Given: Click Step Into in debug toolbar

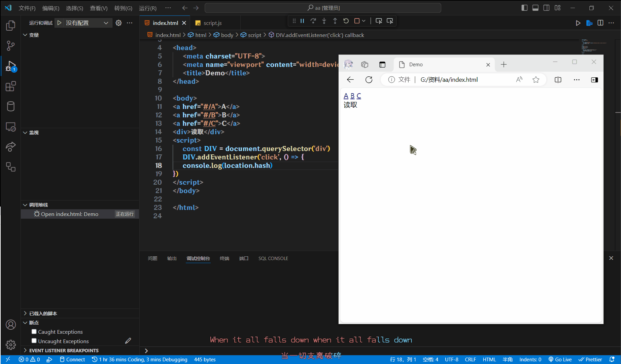Looking at the screenshot, I should (x=324, y=21).
